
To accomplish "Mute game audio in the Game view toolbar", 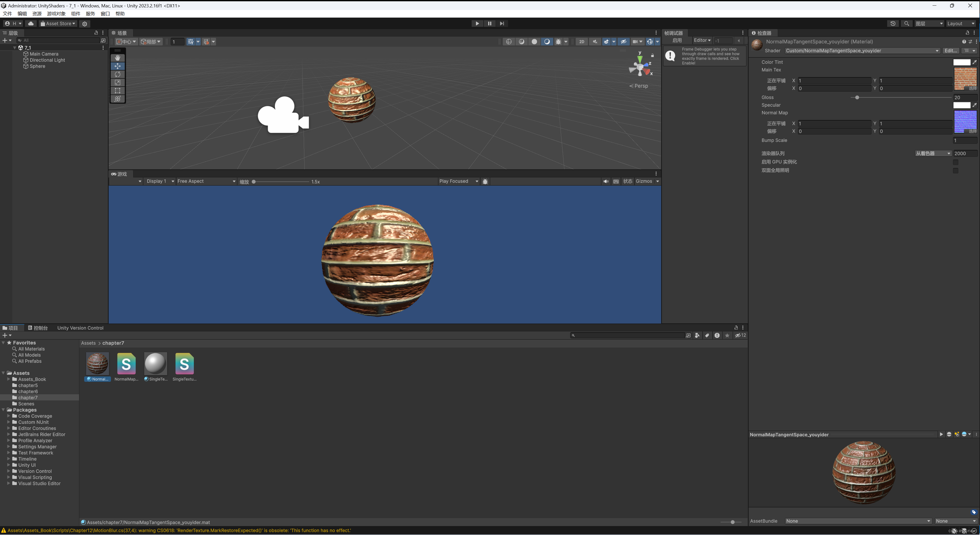I will [x=606, y=182].
